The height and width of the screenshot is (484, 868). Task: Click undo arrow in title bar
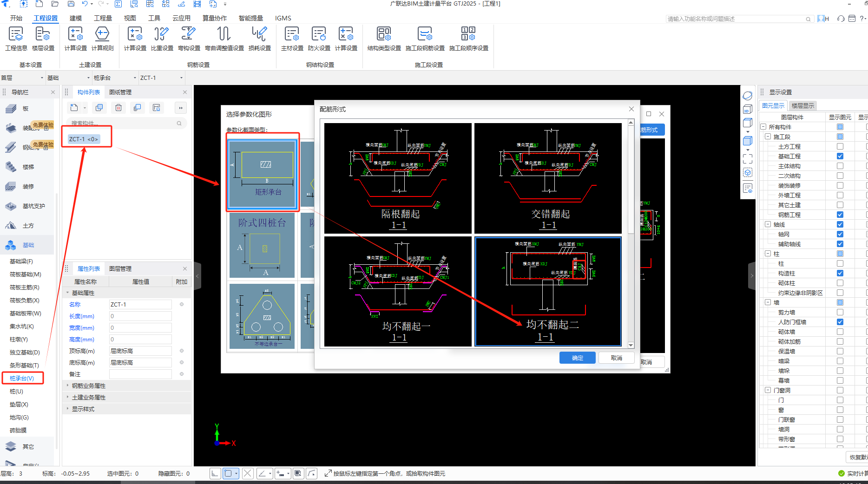pos(85,4)
